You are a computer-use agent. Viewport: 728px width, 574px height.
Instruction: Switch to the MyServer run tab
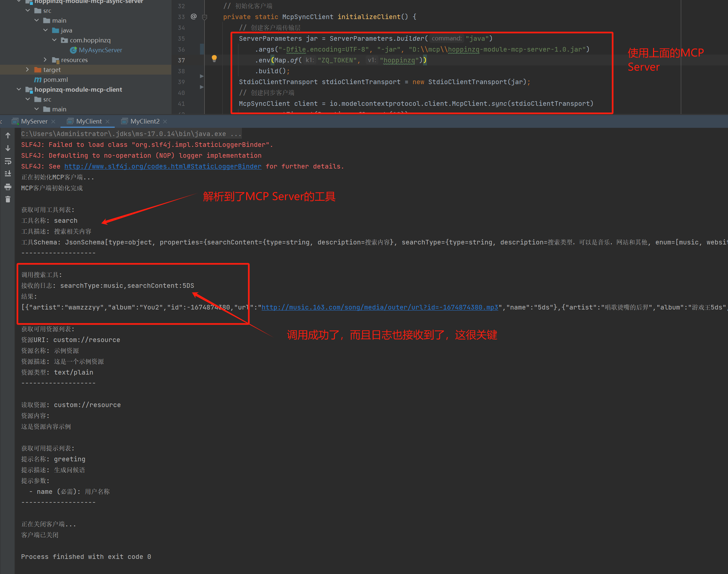pos(34,121)
